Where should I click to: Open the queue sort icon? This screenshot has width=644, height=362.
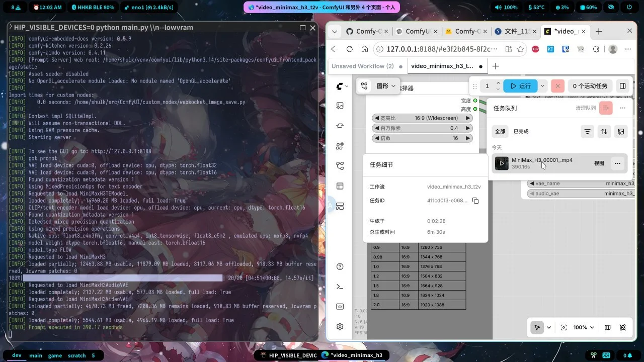pyautogui.click(x=604, y=131)
